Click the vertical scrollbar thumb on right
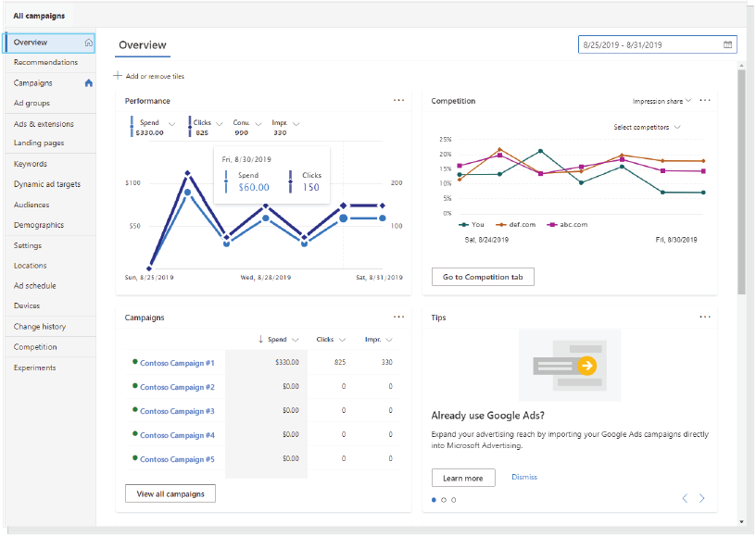Viewport: 756px width, 536px height. click(x=741, y=182)
